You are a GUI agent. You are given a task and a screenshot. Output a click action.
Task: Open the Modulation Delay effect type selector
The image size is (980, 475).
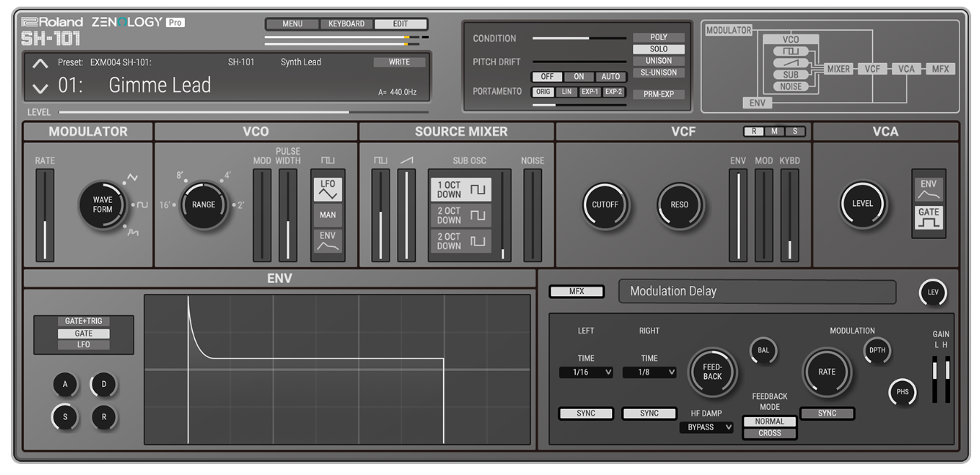point(757,291)
